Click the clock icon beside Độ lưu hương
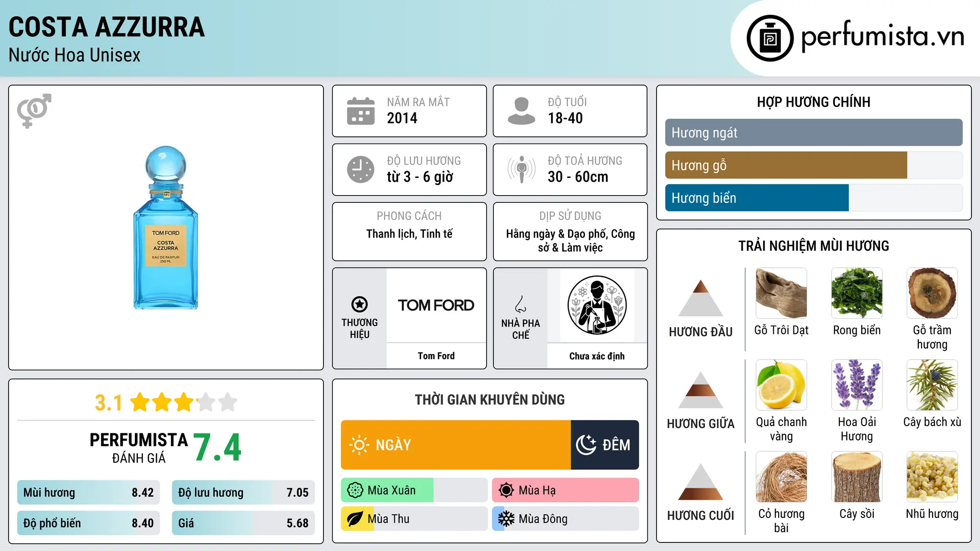 tap(361, 169)
